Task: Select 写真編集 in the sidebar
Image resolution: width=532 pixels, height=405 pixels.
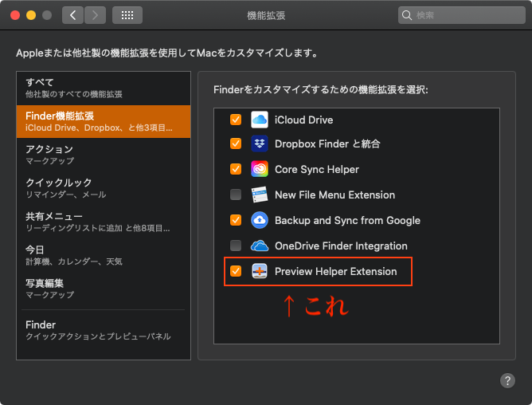Action: (x=104, y=289)
